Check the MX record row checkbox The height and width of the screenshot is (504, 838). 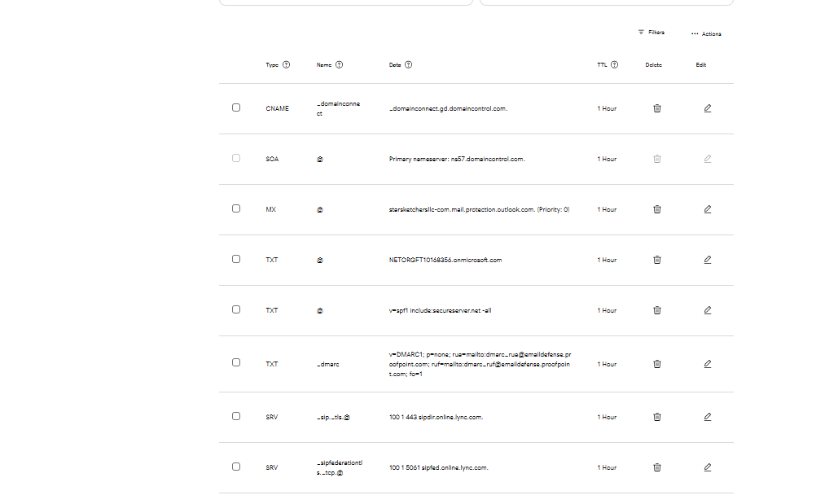(x=236, y=208)
